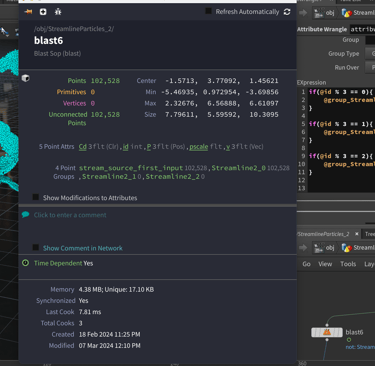Click Streamline geometry icon in network pane path
This screenshot has width=375, height=366.
347,248
